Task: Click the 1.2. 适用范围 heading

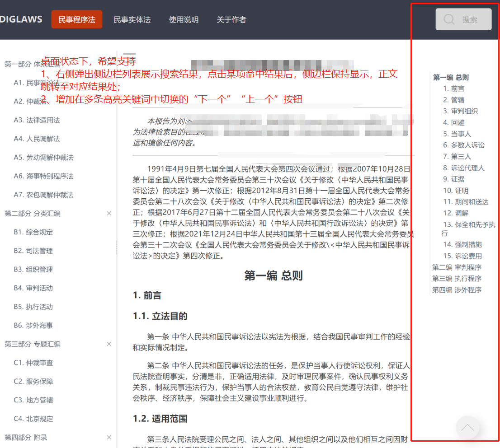Action: point(160,419)
